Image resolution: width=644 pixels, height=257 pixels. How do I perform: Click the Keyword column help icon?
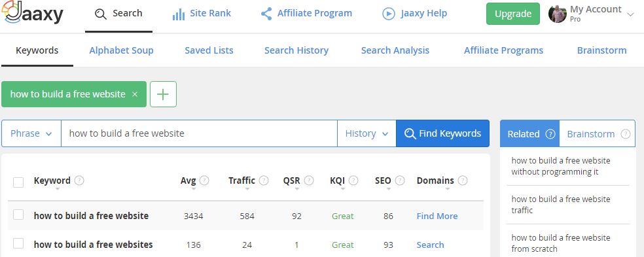pyautogui.click(x=79, y=180)
